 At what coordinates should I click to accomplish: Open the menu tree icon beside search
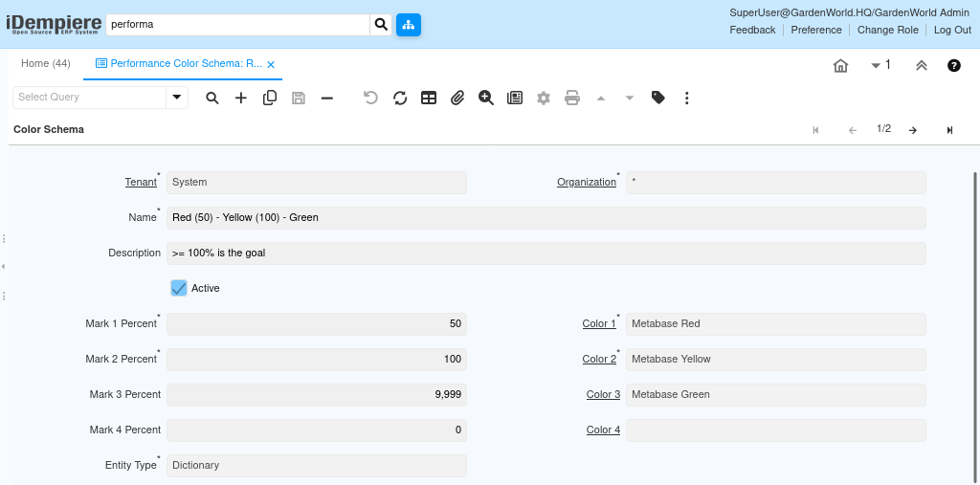(x=409, y=25)
